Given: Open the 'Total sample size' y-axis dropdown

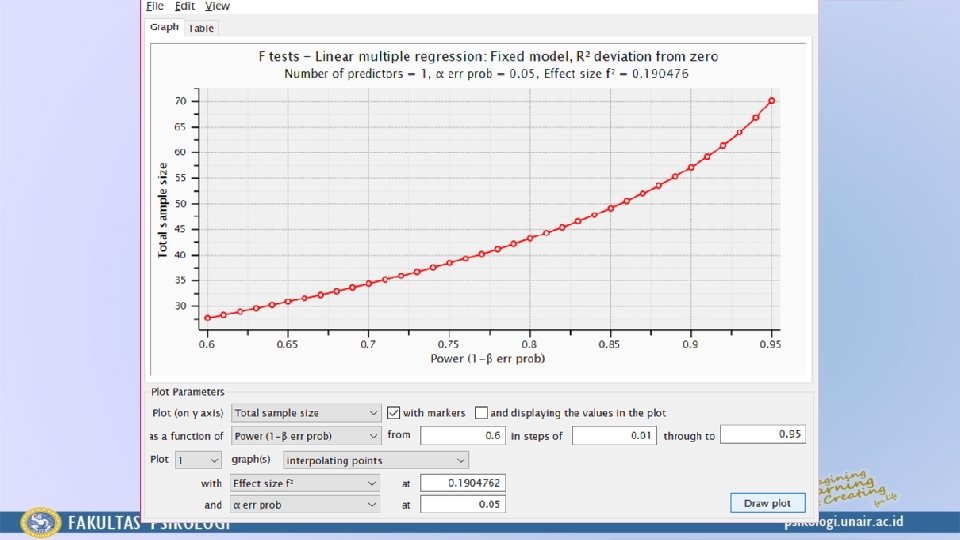Looking at the screenshot, I should point(306,413).
